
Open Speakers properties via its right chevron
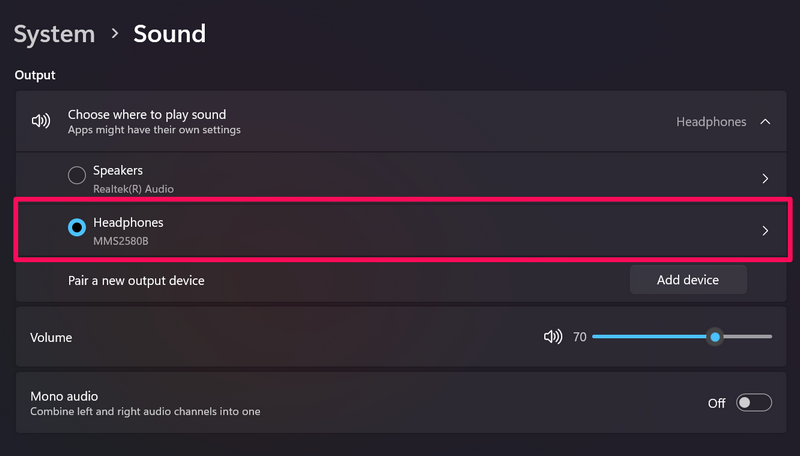(x=765, y=179)
